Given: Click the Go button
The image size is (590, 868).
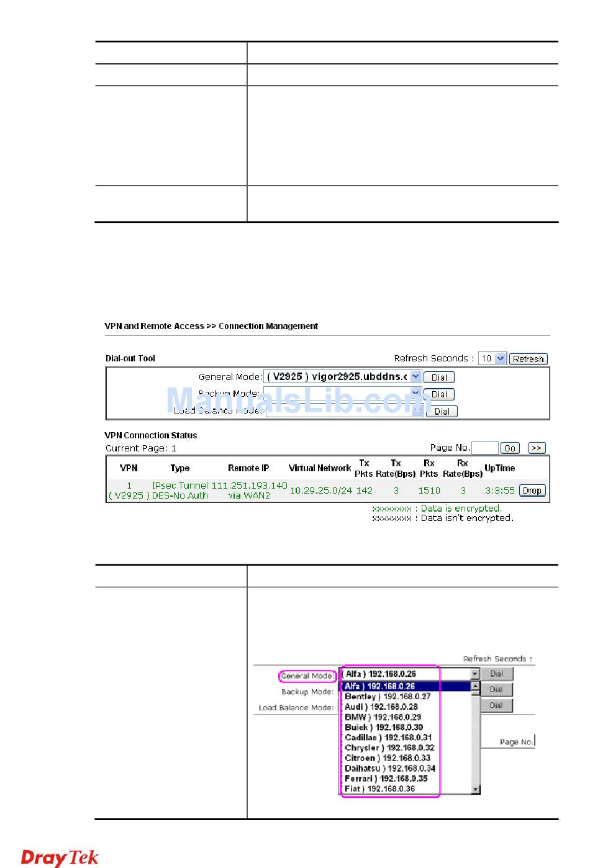Looking at the screenshot, I should pyautogui.click(x=510, y=448).
